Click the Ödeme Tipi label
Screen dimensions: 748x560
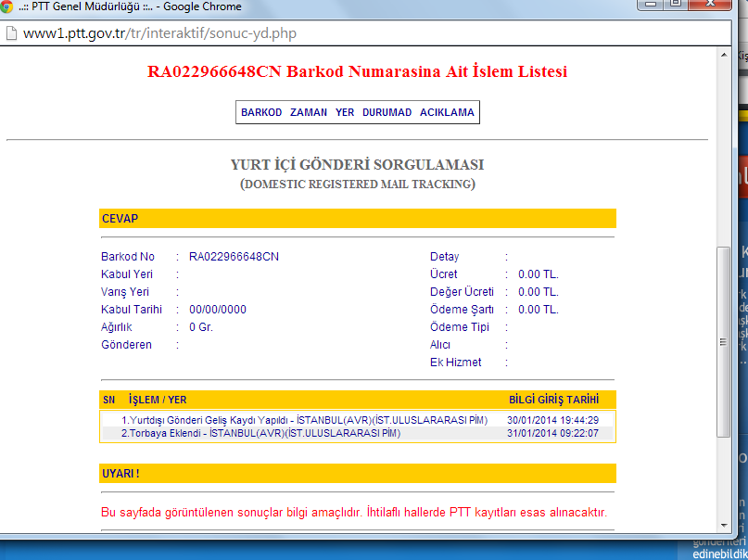tap(460, 327)
